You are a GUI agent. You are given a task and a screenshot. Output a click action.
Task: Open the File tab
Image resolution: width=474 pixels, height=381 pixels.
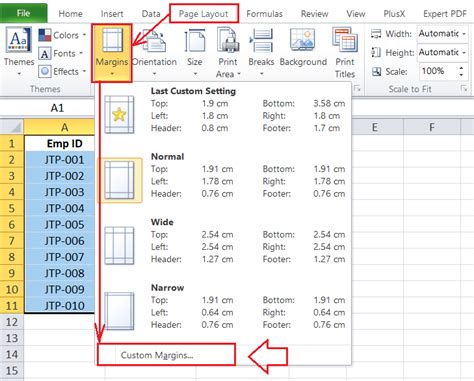23,13
